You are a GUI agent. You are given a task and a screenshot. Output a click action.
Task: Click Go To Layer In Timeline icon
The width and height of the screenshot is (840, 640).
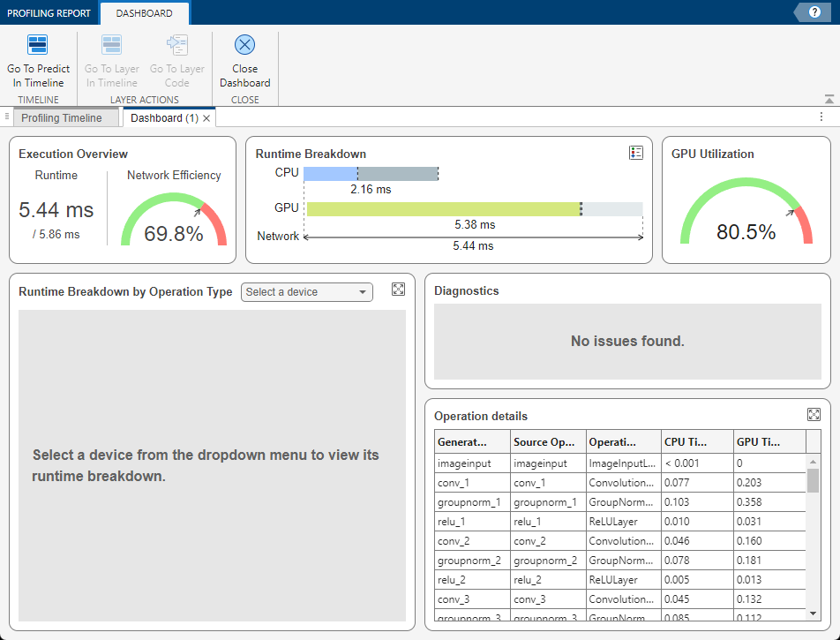[x=111, y=46]
